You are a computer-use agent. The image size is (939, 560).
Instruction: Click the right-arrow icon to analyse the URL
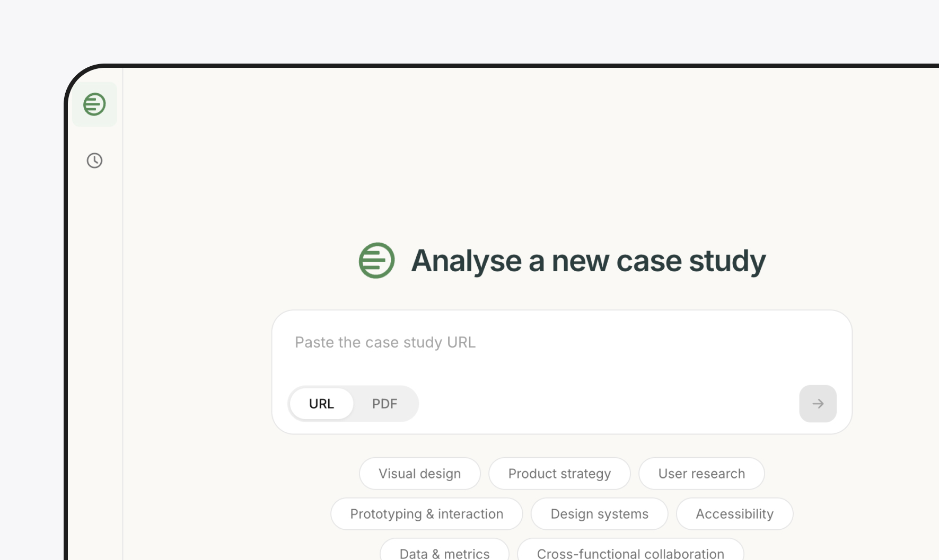point(818,403)
